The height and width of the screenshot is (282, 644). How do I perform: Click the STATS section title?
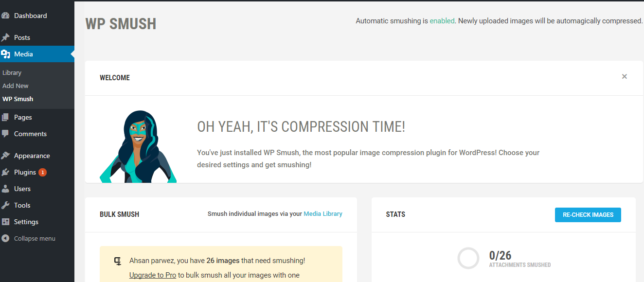(395, 214)
